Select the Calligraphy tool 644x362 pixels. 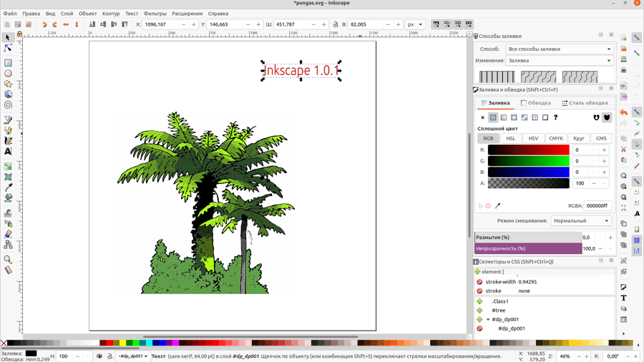[8, 141]
